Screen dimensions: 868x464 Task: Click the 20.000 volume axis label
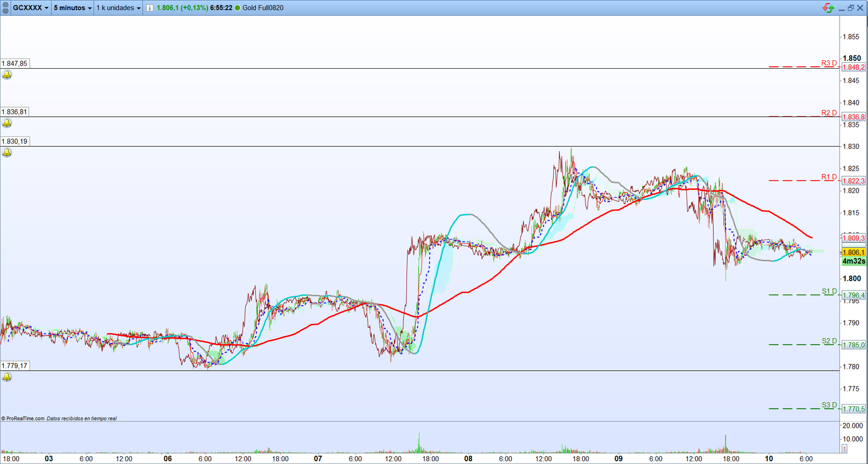pyautogui.click(x=853, y=426)
